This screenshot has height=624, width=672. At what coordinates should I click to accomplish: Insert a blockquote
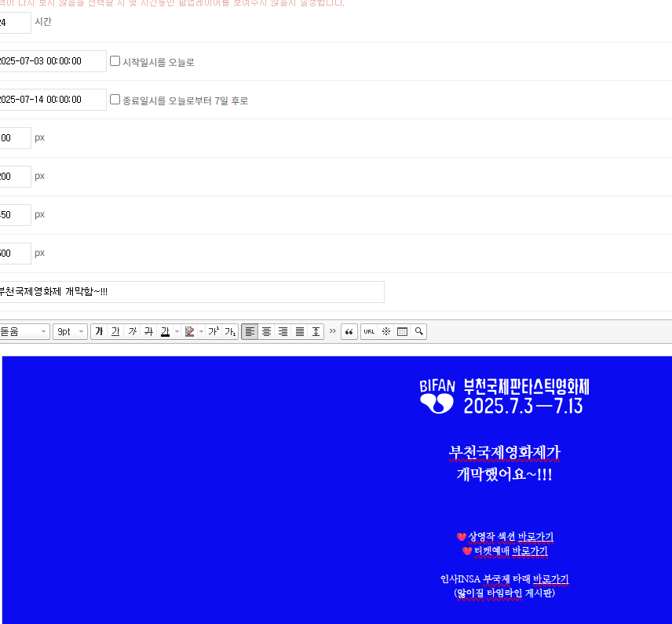(x=349, y=332)
